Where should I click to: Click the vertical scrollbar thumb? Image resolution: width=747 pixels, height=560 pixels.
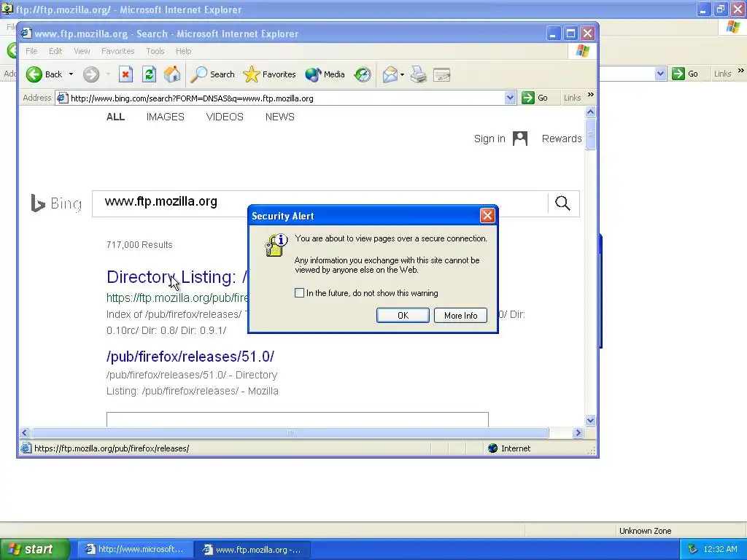point(590,134)
